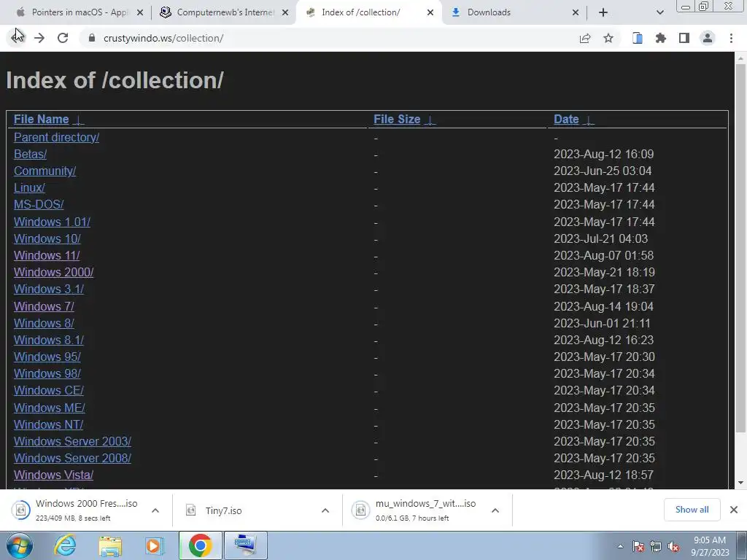Click the browser back arrow
This screenshot has height=560, width=747.
(x=18, y=38)
